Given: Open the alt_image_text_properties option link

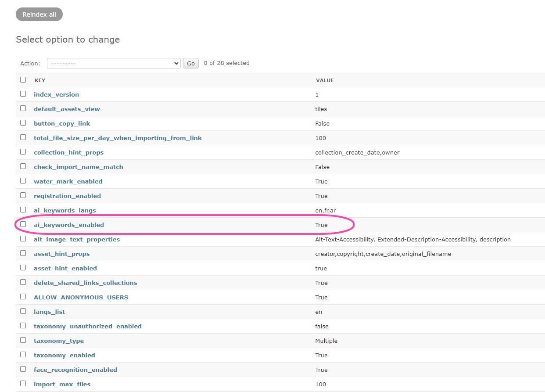Looking at the screenshot, I should click(x=77, y=239).
